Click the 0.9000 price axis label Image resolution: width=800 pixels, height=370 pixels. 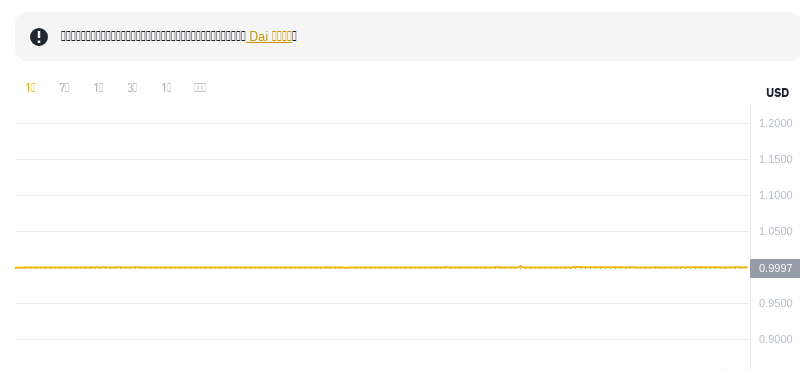click(x=776, y=339)
